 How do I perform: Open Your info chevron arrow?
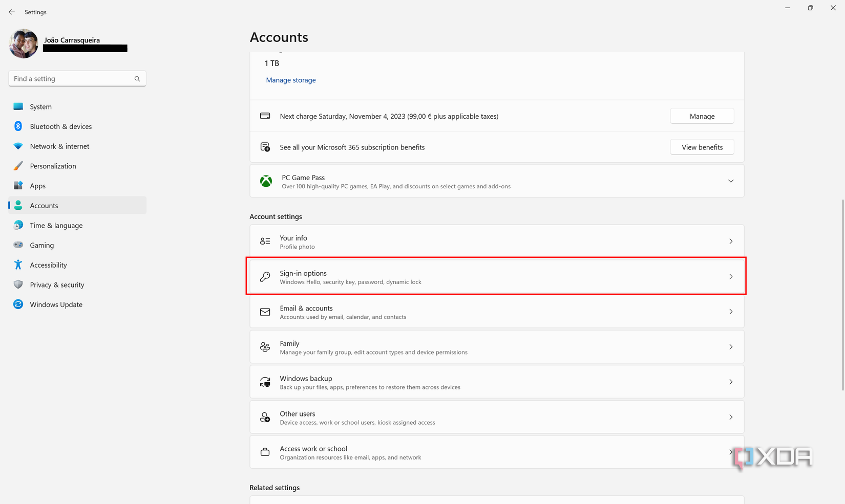click(731, 242)
